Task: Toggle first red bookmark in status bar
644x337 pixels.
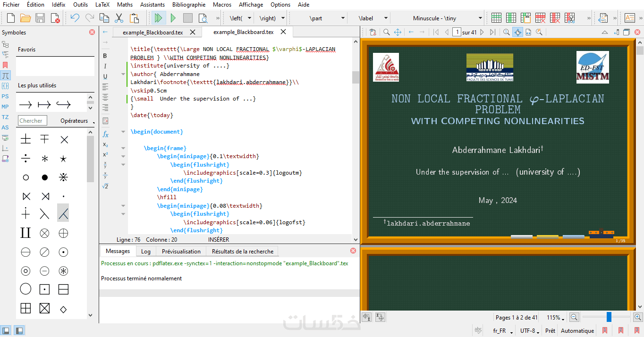Action: [605, 330]
